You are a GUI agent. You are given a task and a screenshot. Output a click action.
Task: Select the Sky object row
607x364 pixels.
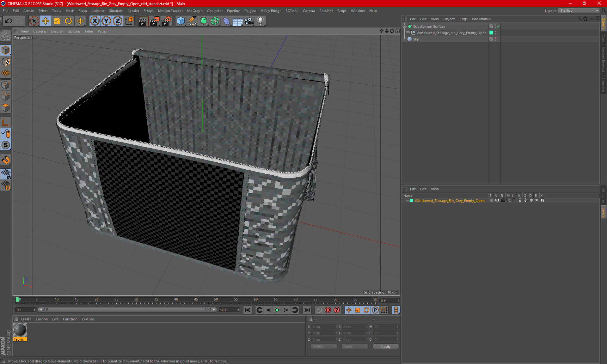click(446, 39)
